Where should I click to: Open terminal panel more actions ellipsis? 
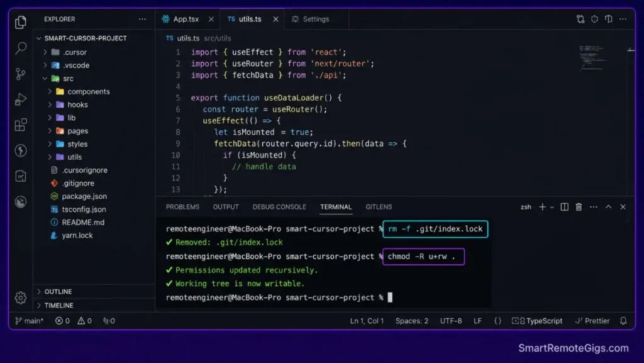(x=594, y=207)
